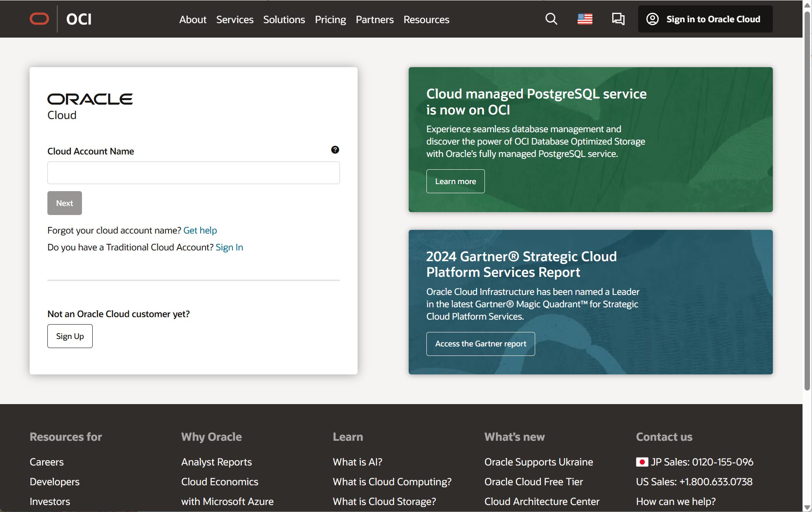The width and height of the screenshot is (812, 512).
Task: Open the Analyst Reports link
Action: click(x=216, y=462)
